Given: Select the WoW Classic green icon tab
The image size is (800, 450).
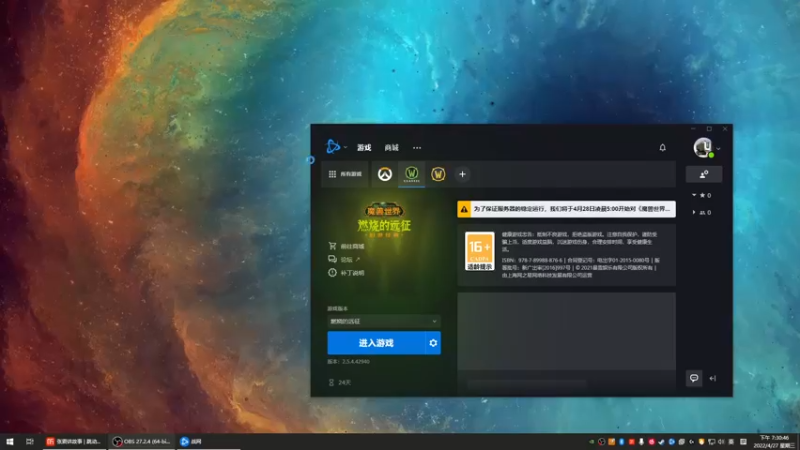Looking at the screenshot, I should point(412,174).
